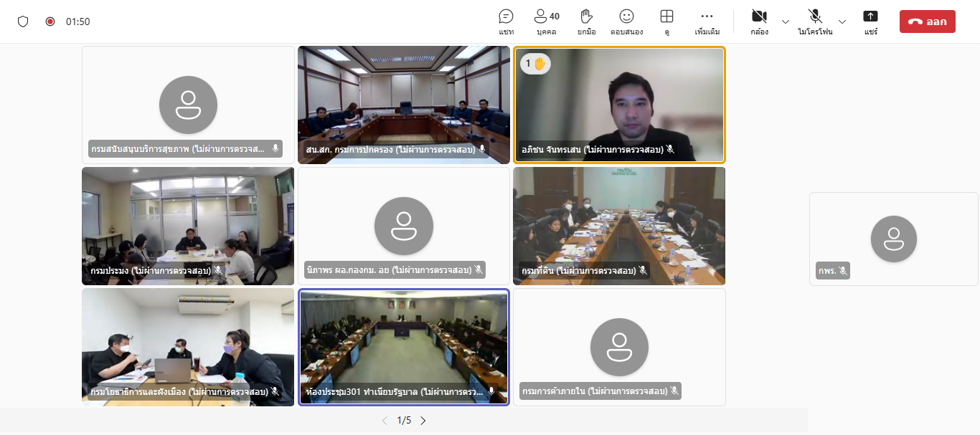The width and height of the screenshot is (980, 435).
Task: Expand camera options dropdown arrow
Action: [786, 21]
